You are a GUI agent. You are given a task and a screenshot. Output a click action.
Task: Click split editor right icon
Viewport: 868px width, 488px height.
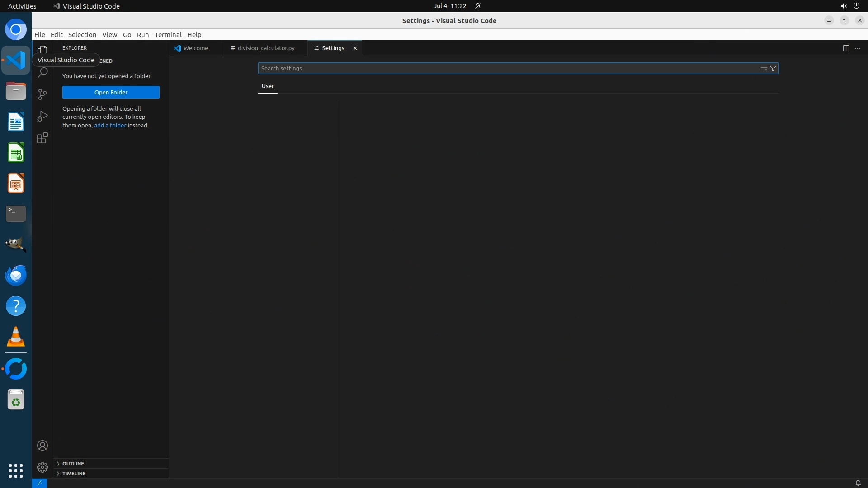[x=846, y=48]
